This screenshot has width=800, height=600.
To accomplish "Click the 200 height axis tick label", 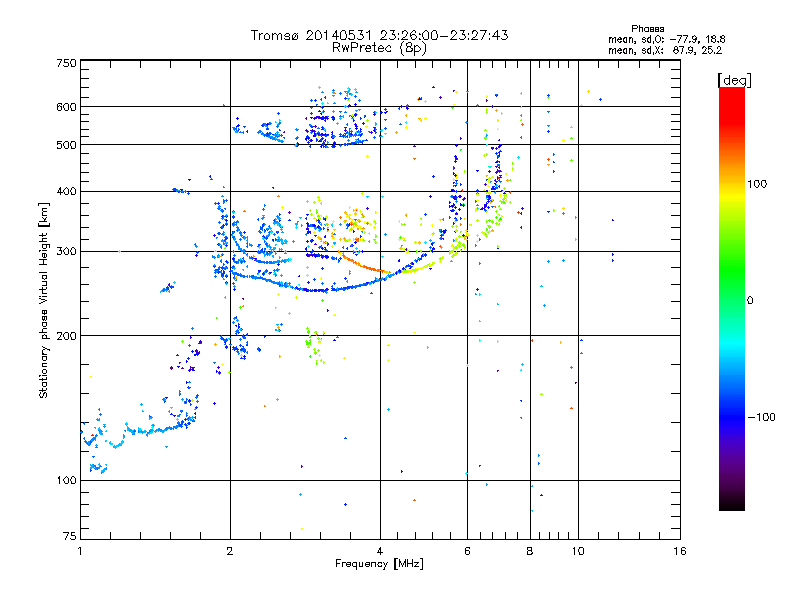I will pyautogui.click(x=66, y=336).
